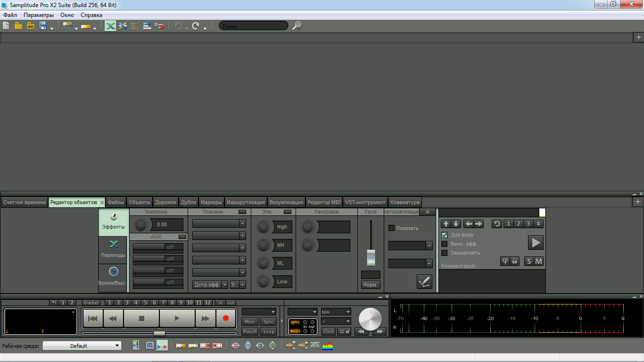
Task: Tick the Заморозить checkbox
Action: click(444, 253)
